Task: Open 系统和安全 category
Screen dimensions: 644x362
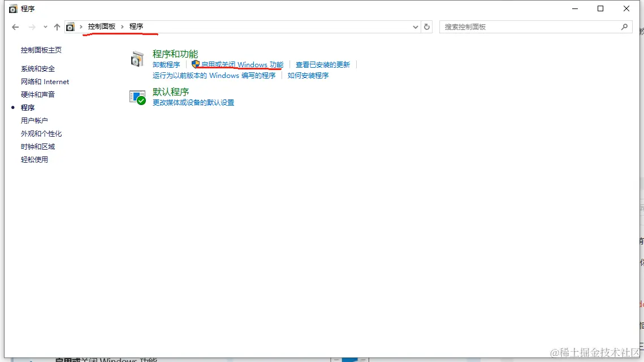Action: (x=38, y=69)
